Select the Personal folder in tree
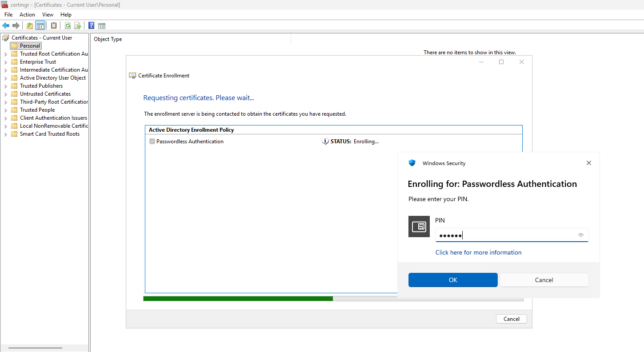 click(26, 46)
